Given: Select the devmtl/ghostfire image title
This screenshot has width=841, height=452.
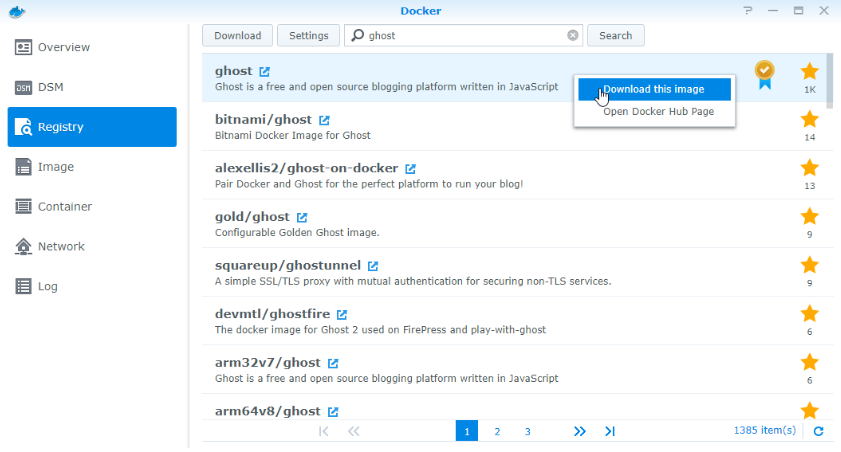Looking at the screenshot, I should click(272, 314).
